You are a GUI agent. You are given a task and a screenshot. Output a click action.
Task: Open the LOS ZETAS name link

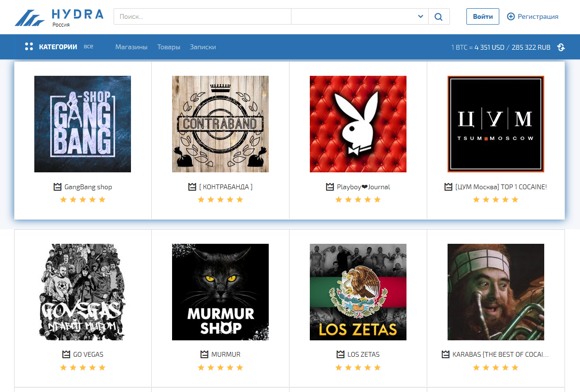[x=363, y=354]
